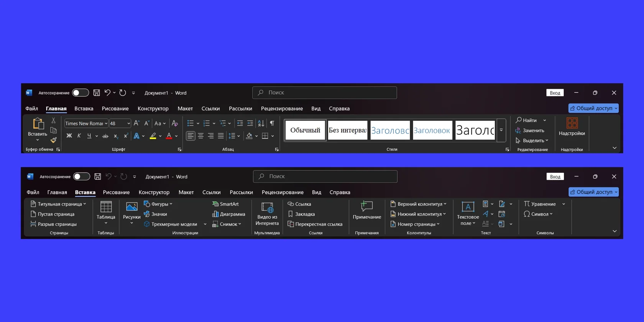Viewport: 644px width, 322px height.
Task: Click the Видео из Интернета icon
Action: click(267, 207)
